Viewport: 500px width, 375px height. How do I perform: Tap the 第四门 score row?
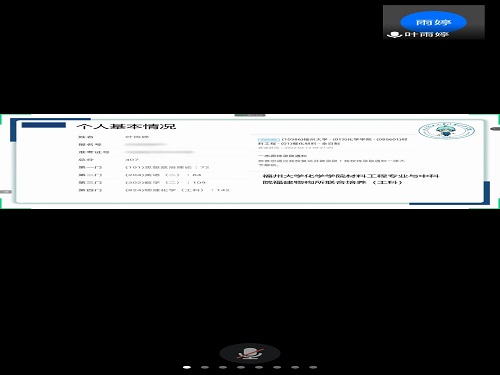[154, 190]
